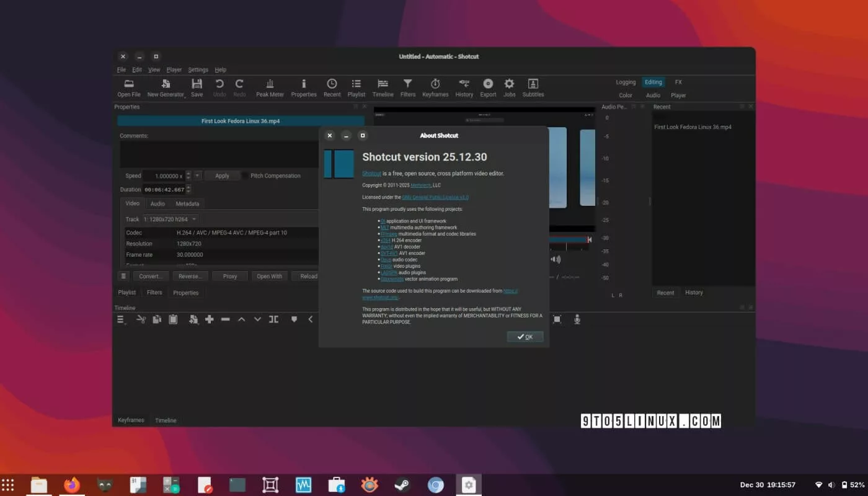Open the Peak Meter panel
The image size is (868, 496).
click(x=270, y=88)
